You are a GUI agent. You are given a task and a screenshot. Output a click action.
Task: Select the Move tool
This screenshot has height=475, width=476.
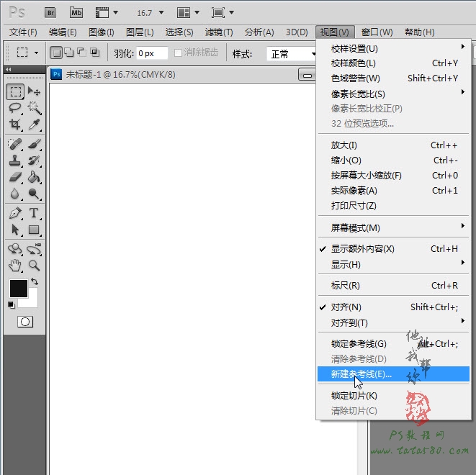[34, 91]
